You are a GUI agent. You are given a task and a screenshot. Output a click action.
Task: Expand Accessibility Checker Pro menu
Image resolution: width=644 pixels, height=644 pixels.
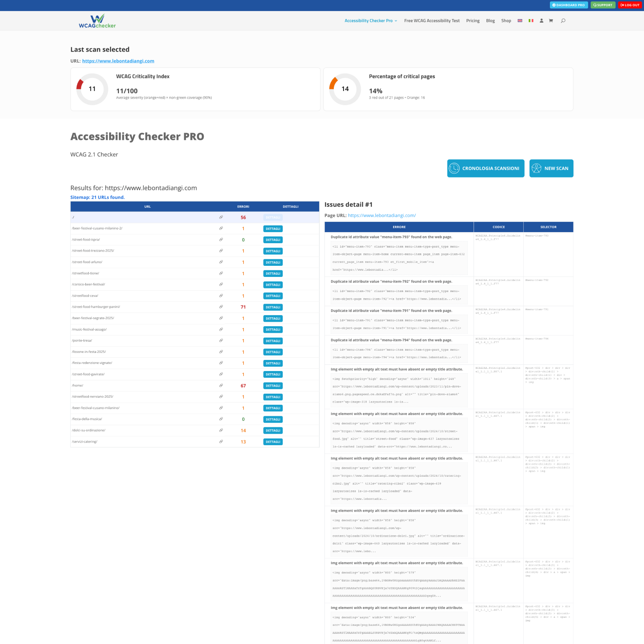(371, 21)
